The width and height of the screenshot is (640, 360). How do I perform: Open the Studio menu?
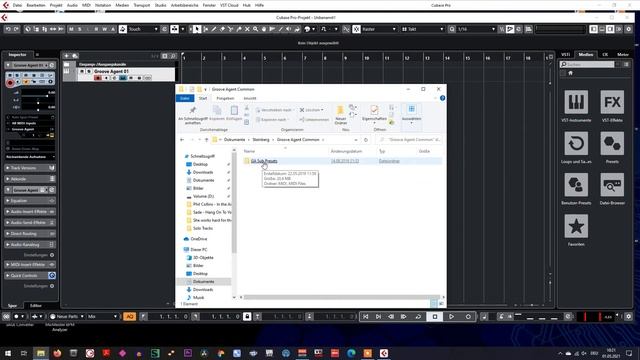160,5
